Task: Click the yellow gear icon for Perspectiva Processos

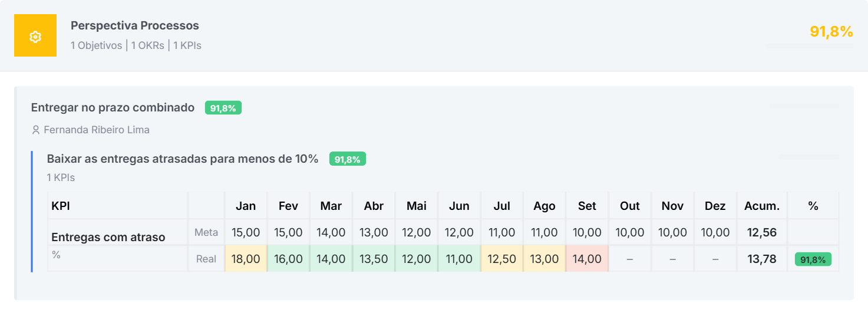Action: pyautogui.click(x=35, y=35)
